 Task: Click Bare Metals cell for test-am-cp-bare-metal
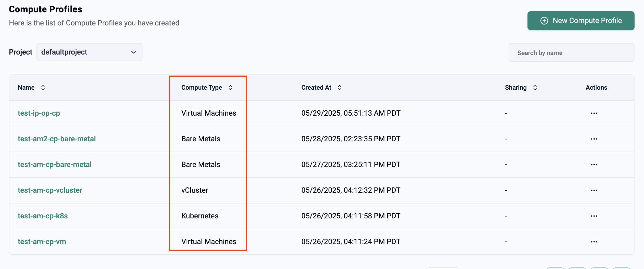tap(201, 165)
